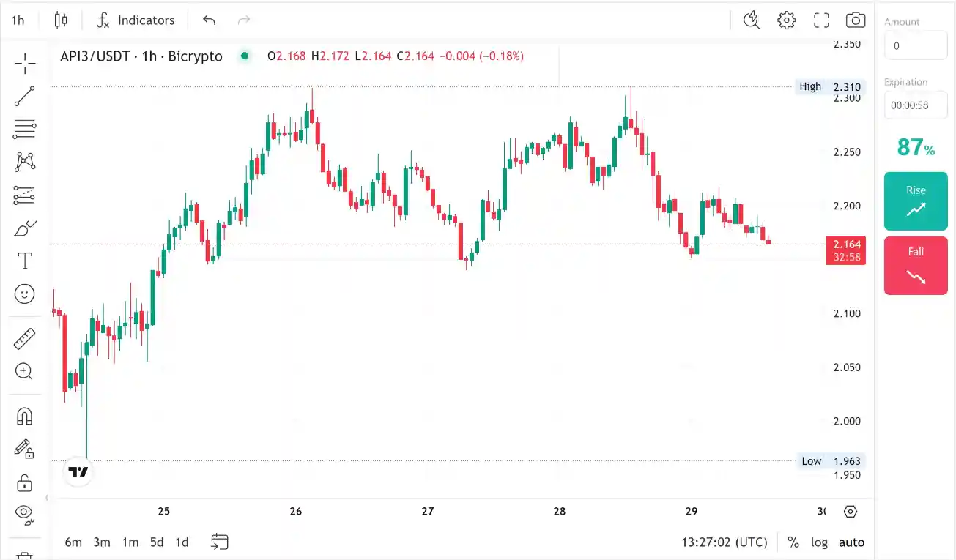The height and width of the screenshot is (560, 956).
Task: Switch to 5d date range
Action: [157, 542]
